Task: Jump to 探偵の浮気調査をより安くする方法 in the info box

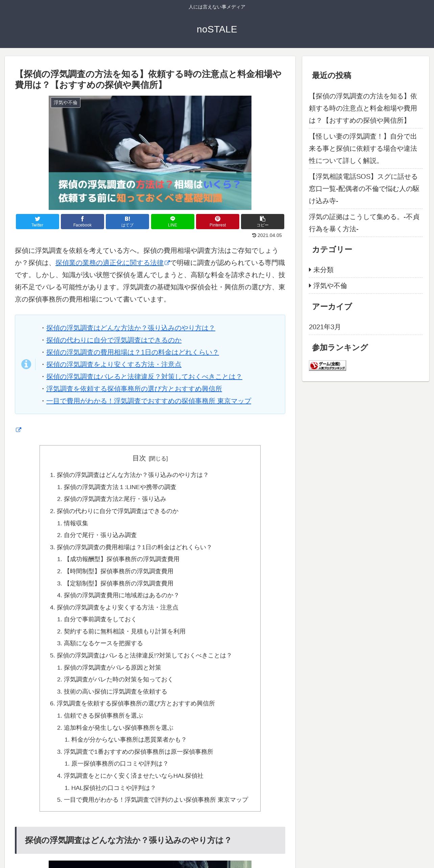Action: click(114, 364)
